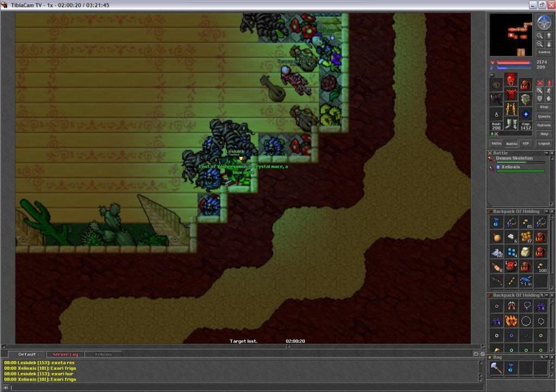
Task: Click the red health bar
Action: point(514,62)
